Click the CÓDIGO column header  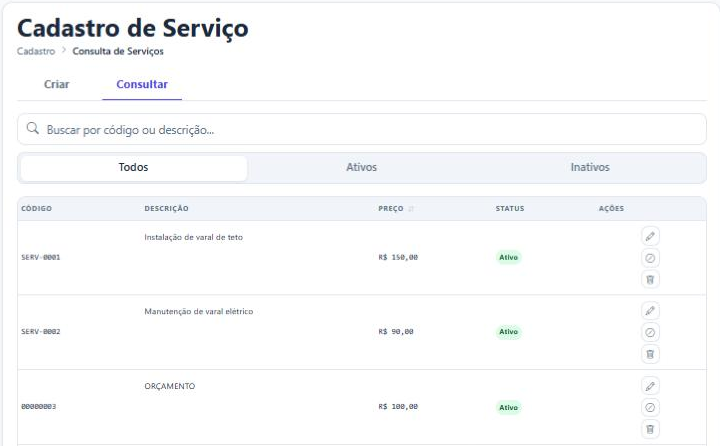tap(36, 209)
